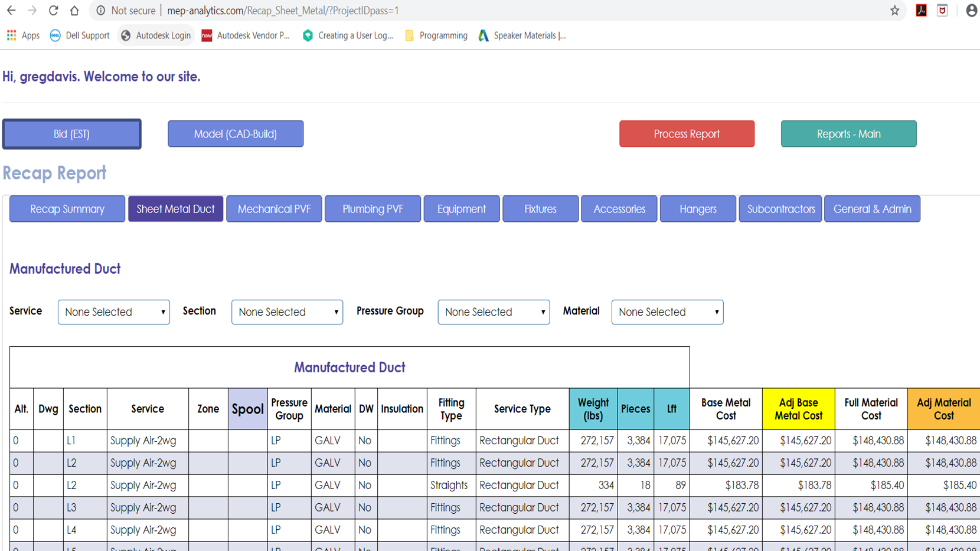This screenshot has width=980, height=551.
Task: Click the browser home icon
Action: (74, 11)
